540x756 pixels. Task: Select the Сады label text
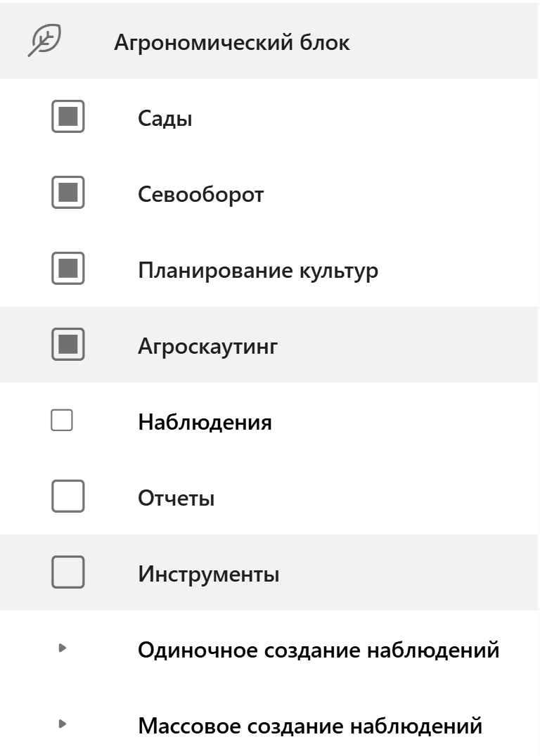165,119
